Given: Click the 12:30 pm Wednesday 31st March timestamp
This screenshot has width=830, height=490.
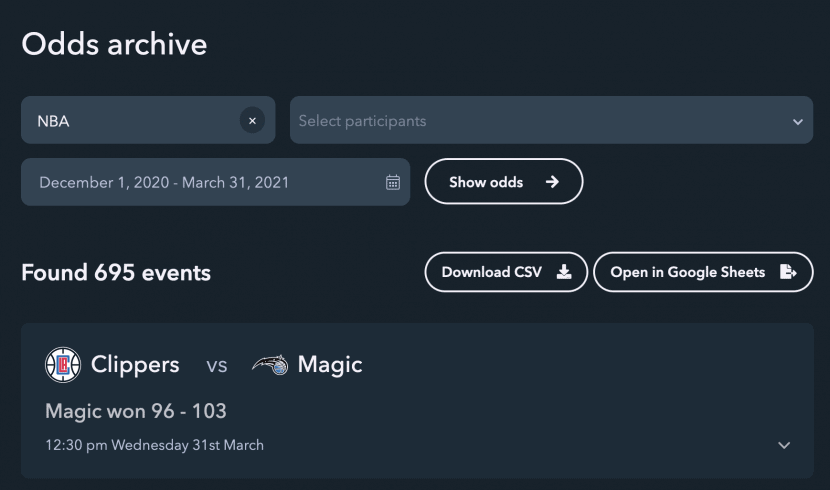Looking at the screenshot, I should 155,445.
